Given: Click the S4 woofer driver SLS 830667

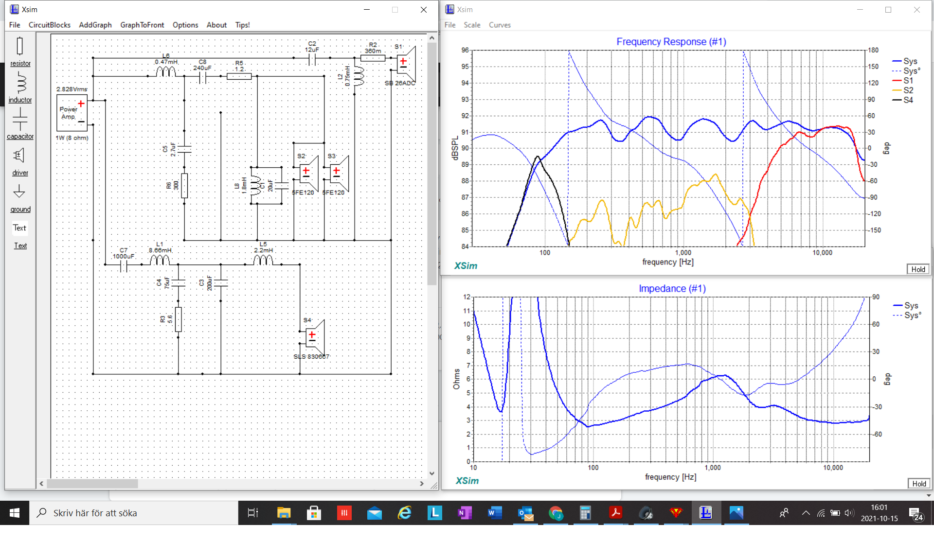Looking at the screenshot, I should pos(314,338).
